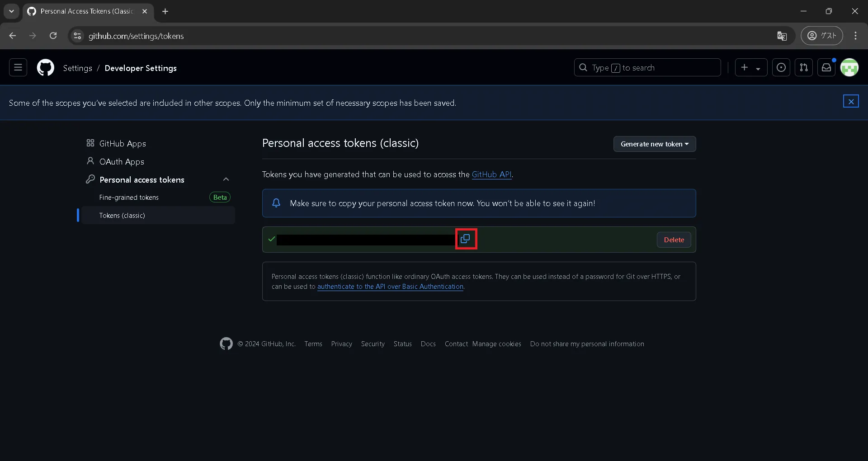Click the Developer Settings breadcrumb

(x=141, y=68)
